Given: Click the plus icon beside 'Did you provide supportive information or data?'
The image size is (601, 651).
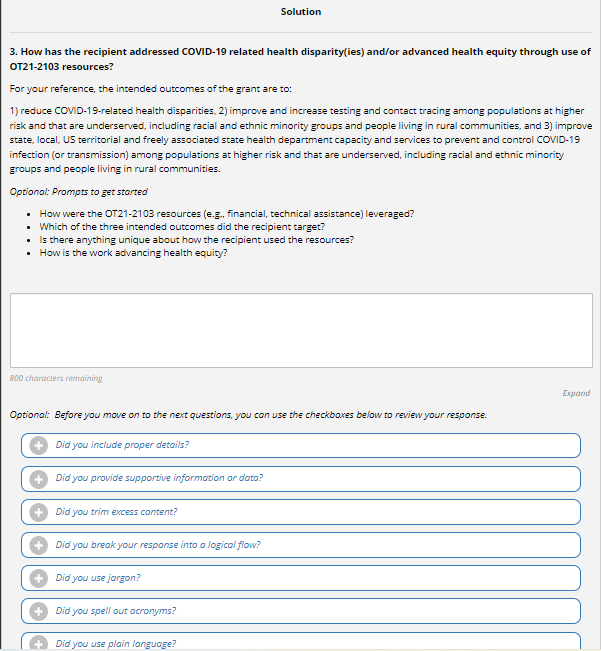Looking at the screenshot, I should coord(39,478).
